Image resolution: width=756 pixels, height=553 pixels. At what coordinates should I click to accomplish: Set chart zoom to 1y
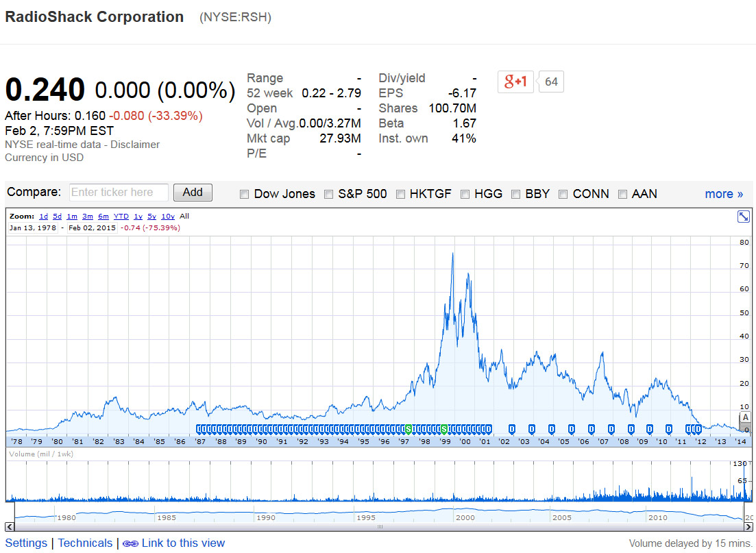(138, 217)
